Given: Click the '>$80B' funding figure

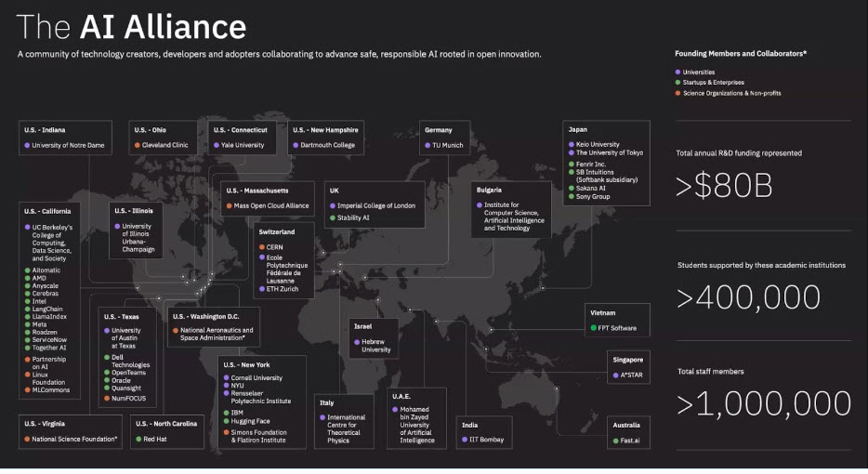Looking at the screenshot, I should pos(724,186).
